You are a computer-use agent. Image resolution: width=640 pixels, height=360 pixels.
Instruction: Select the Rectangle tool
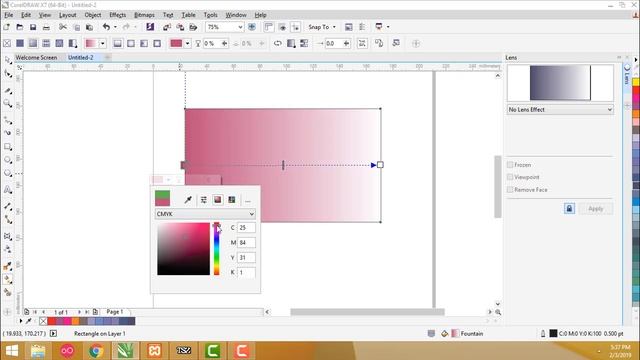(8, 147)
